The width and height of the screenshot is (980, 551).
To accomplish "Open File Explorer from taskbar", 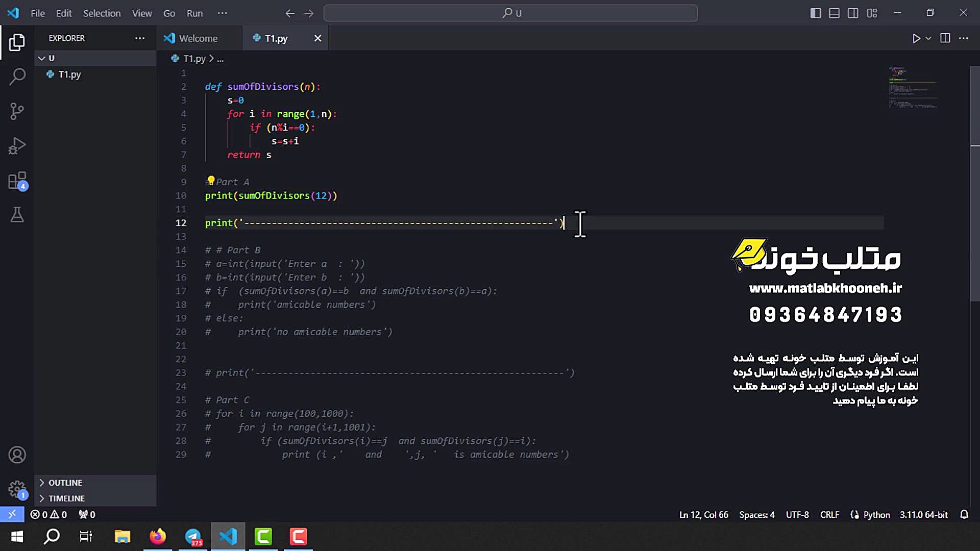I will tap(122, 537).
